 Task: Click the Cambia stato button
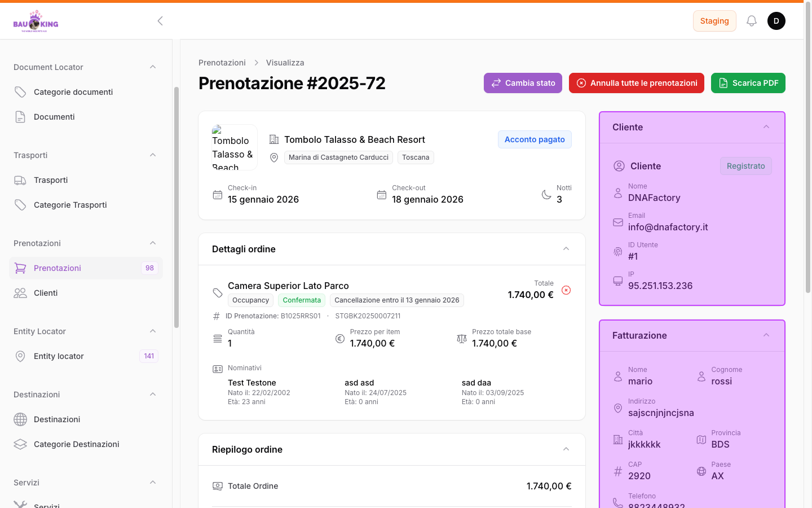tap(523, 83)
